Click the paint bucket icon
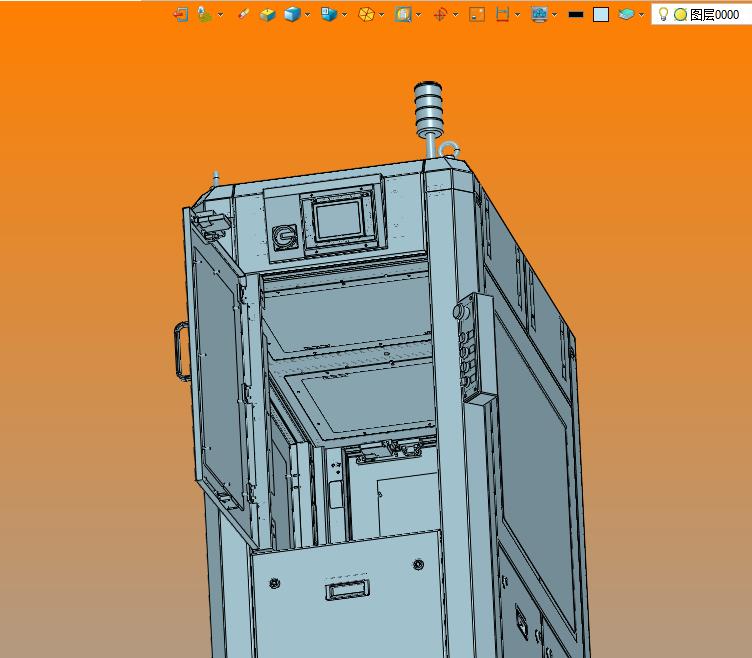The image size is (752, 658). point(205,14)
